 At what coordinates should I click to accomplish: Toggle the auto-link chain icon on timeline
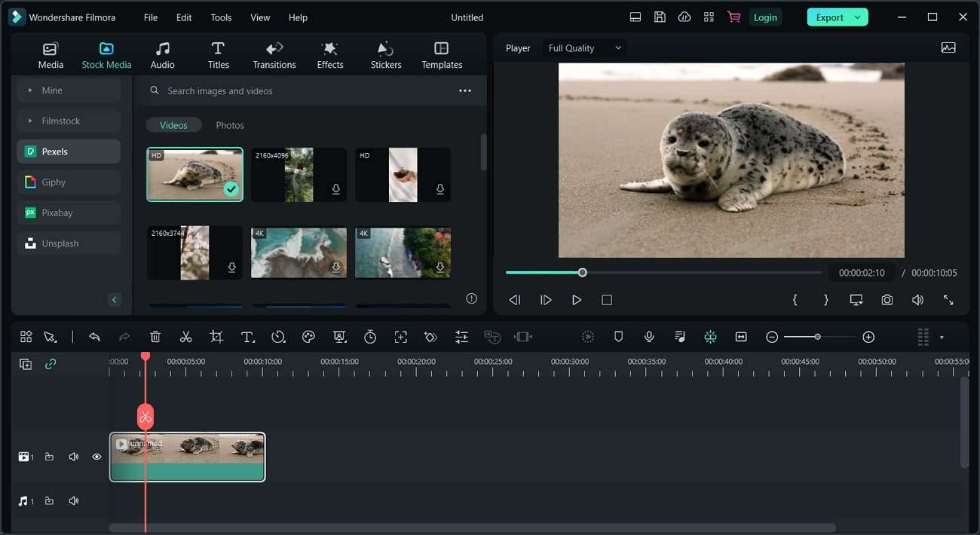(51, 364)
